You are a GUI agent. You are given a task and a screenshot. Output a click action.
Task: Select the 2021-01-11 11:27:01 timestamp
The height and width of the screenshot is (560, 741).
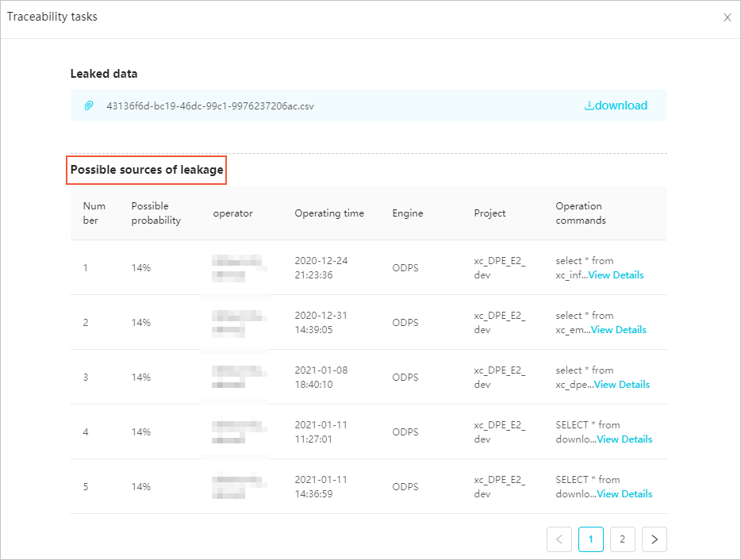tap(321, 432)
